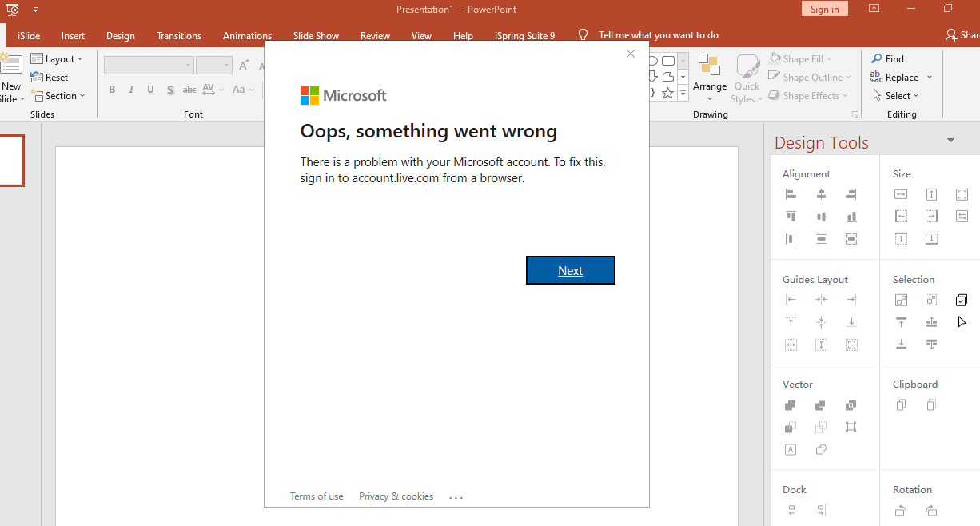Open the Terms of use link

tap(317, 496)
